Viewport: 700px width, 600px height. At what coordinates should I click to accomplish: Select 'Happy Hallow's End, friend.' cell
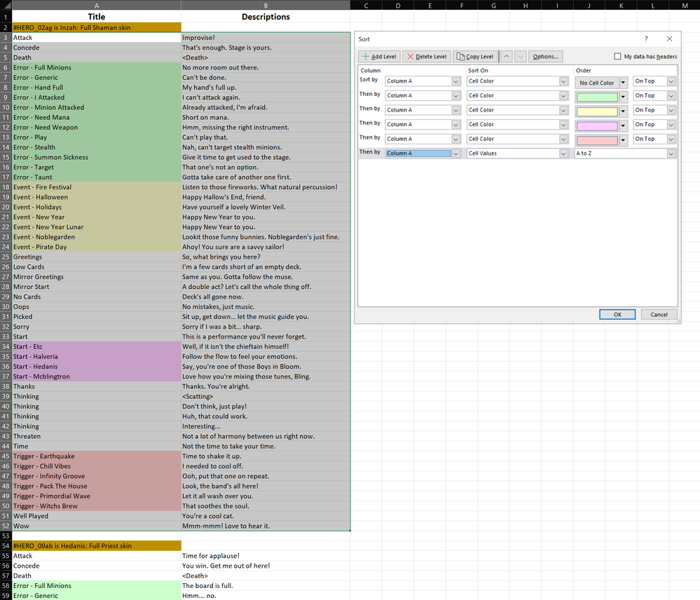click(x=266, y=198)
